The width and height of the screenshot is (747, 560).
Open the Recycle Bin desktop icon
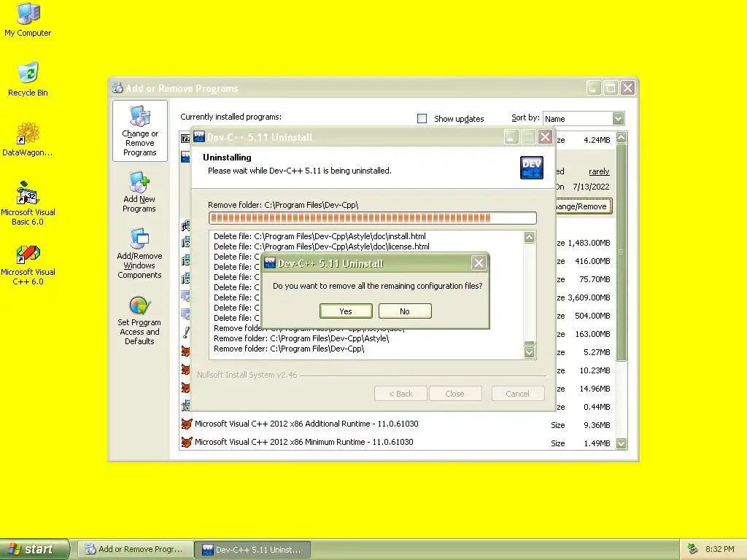pos(28,79)
